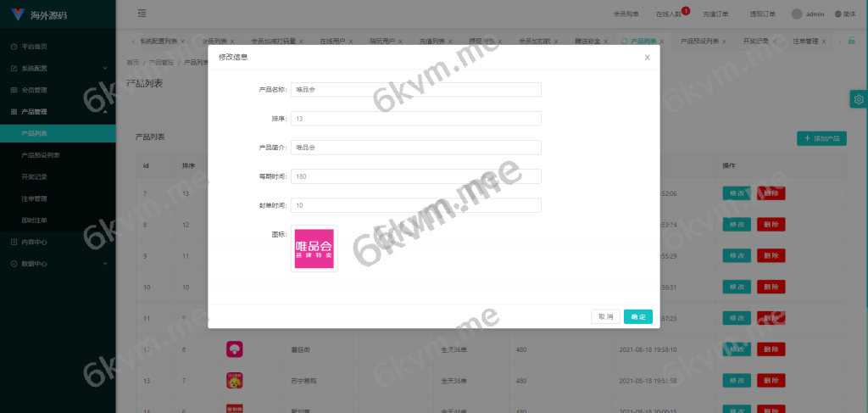The width and height of the screenshot is (868, 413).
Task: Open the admin user avatar menu
Action: click(808, 14)
